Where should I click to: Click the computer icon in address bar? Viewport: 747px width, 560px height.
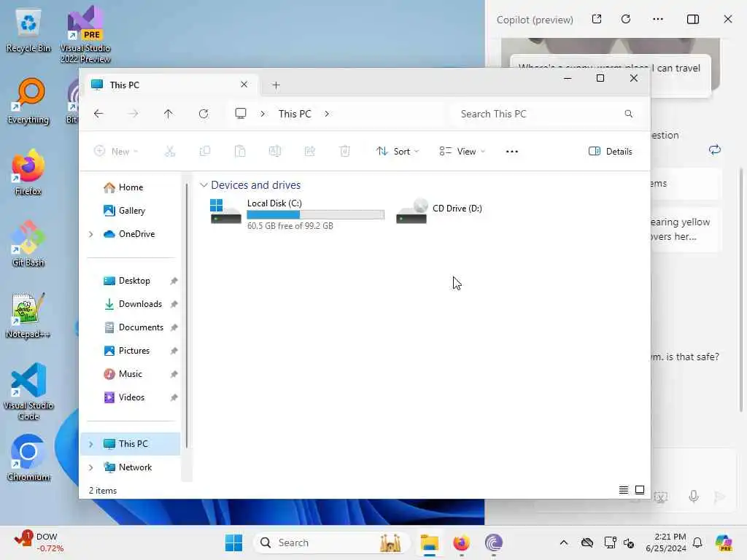241,113
